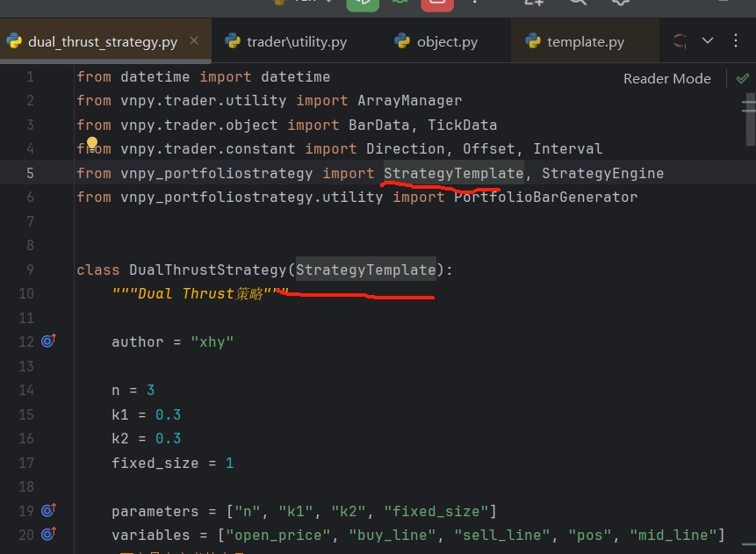
Task: Click the Dual Thrust docstring text
Action: click(x=200, y=293)
